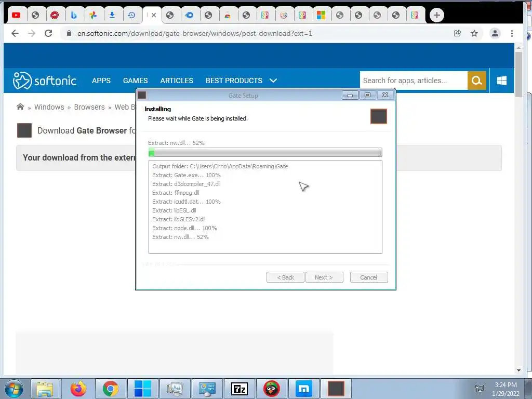
Task: Close the active Softonic tab
Action: pyautogui.click(x=154, y=15)
